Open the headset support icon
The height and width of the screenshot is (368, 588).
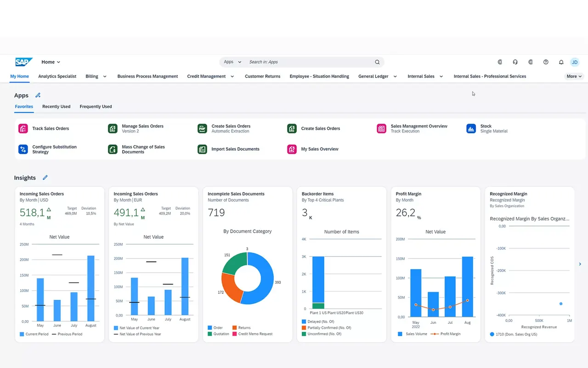(x=515, y=62)
